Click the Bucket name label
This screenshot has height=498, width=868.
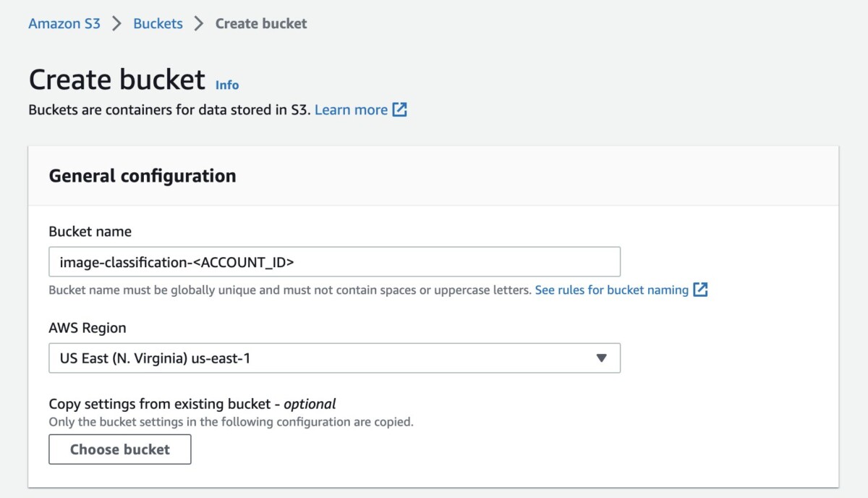(90, 232)
